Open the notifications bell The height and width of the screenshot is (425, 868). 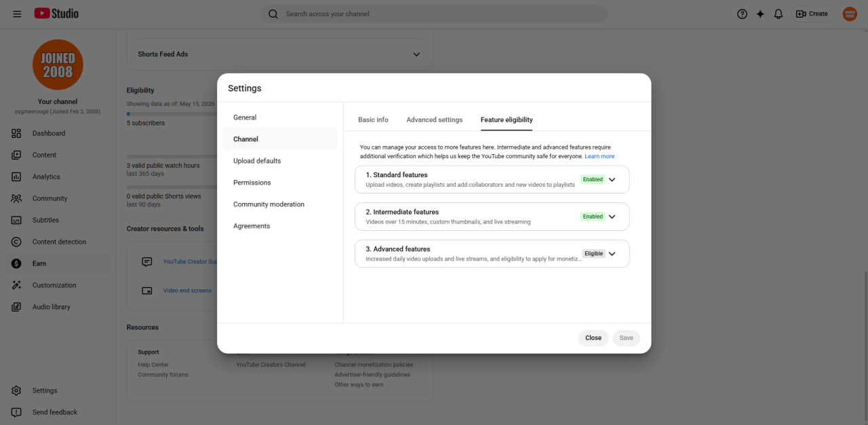(x=778, y=14)
